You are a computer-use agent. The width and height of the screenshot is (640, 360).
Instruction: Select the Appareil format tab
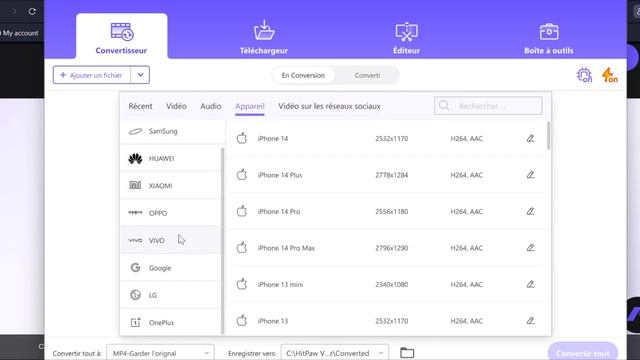click(x=249, y=106)
